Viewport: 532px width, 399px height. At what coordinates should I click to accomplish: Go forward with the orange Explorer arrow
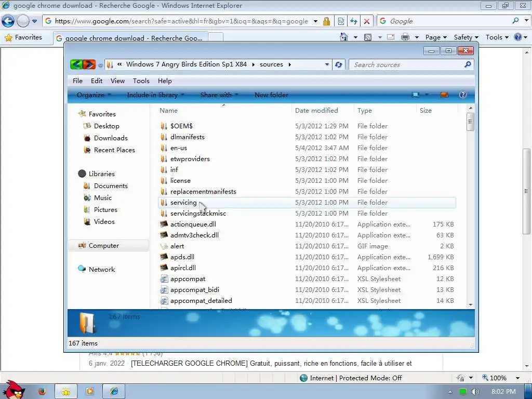89,64
